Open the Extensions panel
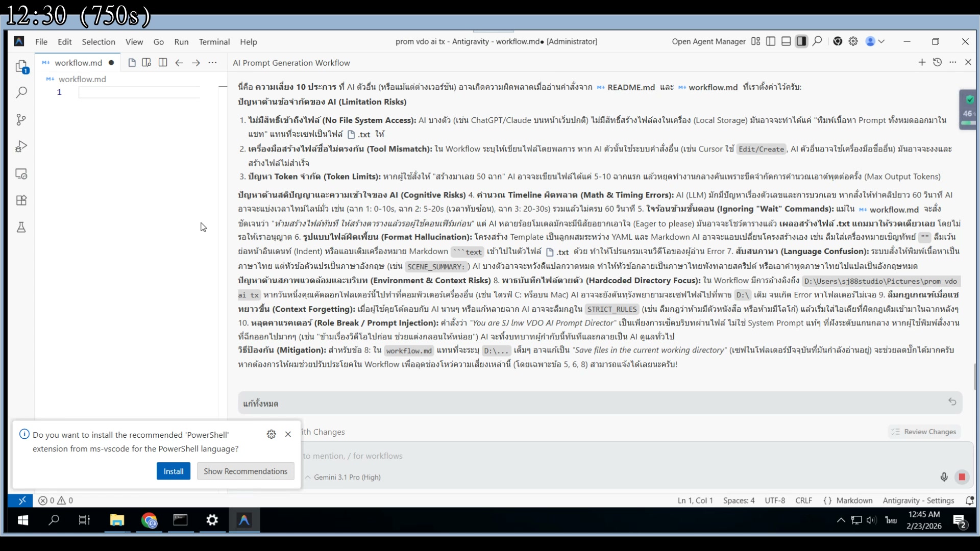 21,201
